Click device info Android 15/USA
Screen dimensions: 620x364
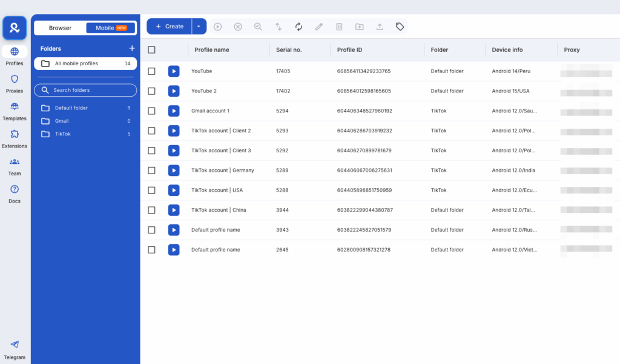pos(510,91)
